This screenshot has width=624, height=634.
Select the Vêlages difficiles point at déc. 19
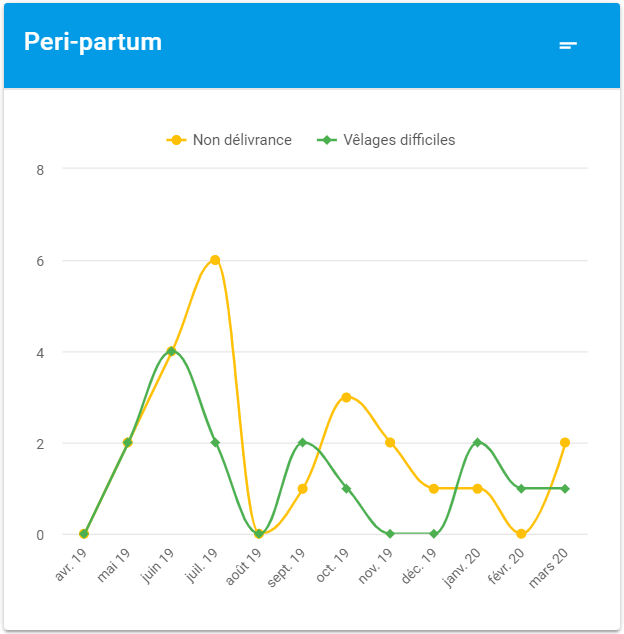pyautogui.click(x=434, y=534)
